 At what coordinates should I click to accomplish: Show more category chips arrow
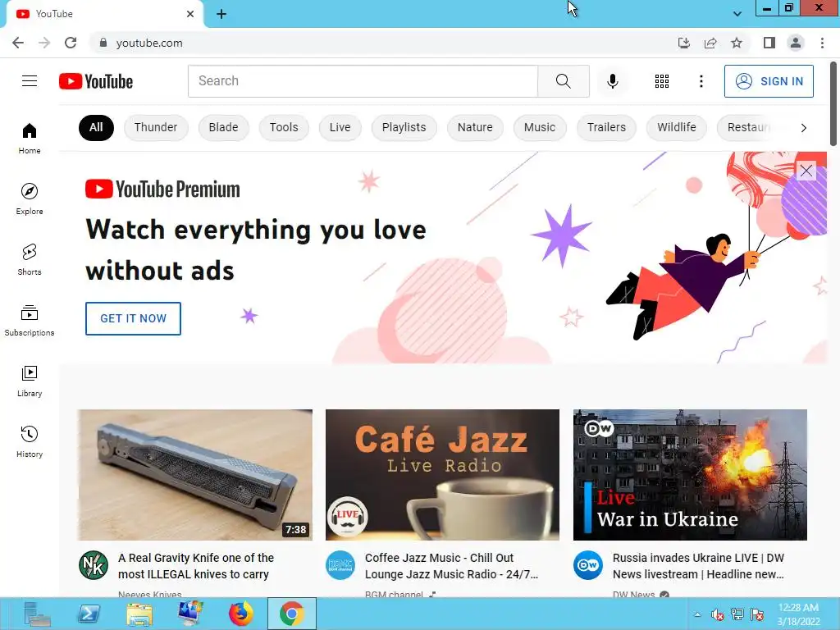click(803, 127)
